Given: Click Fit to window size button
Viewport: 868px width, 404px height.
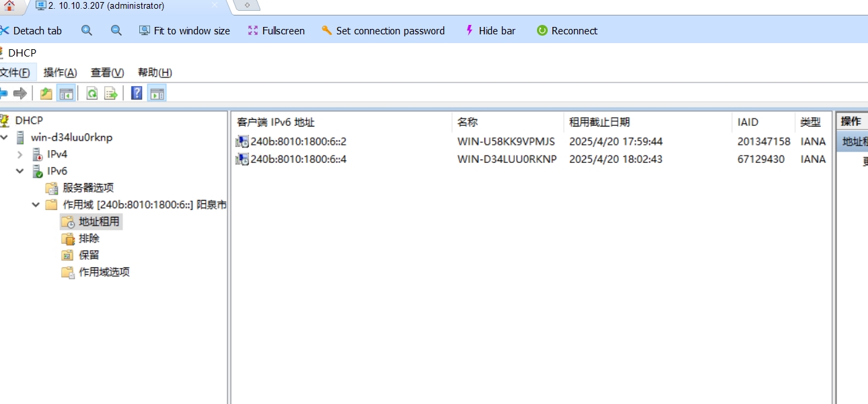Looking at the screenshot, I should [x=184, y=30].
